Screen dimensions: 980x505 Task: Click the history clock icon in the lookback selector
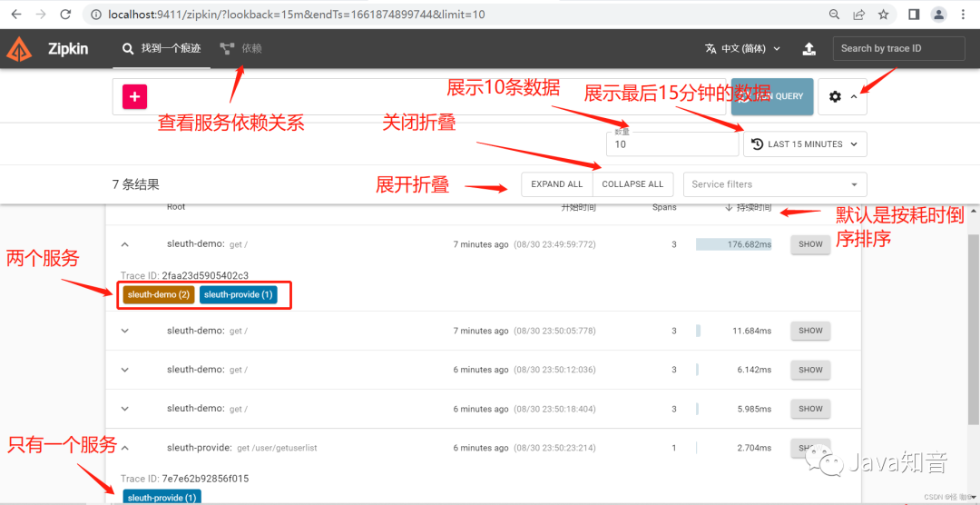(x=757, y=144)
